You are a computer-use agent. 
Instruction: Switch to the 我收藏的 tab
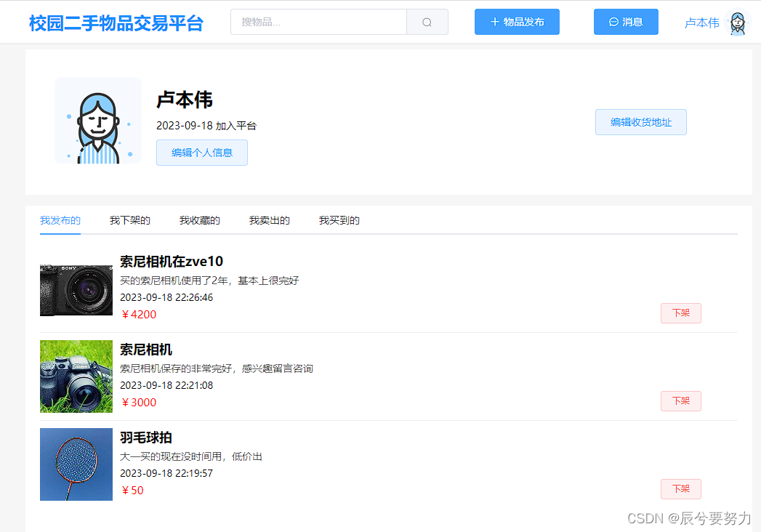200,220
